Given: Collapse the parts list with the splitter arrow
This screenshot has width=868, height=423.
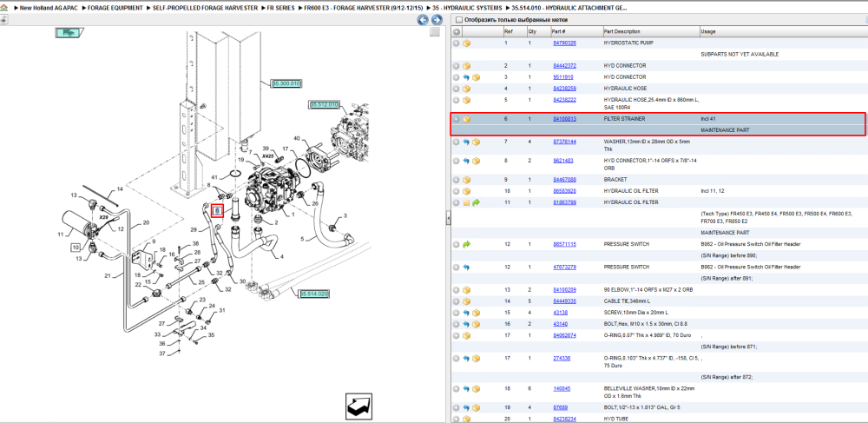Looking at the screenshot, I should [x=449, y=220].
